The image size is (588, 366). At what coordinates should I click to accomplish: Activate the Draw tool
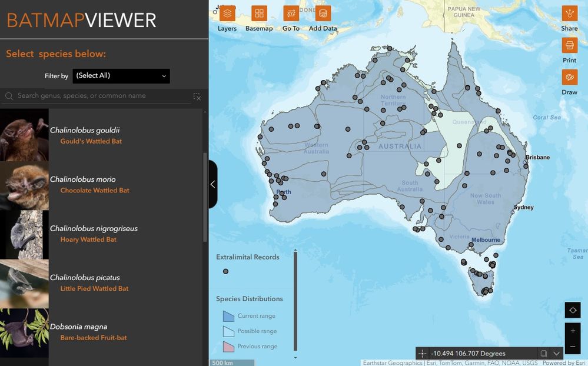point(570,78)
